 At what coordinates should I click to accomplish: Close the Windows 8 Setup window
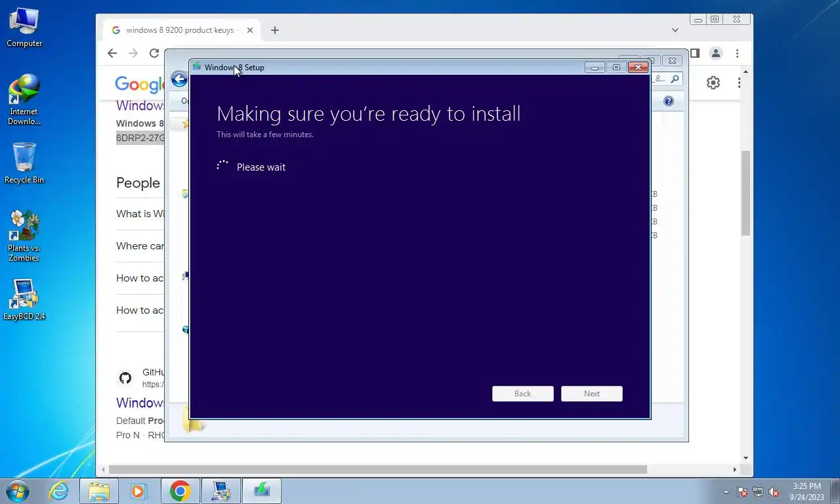(x=638, y=67)
